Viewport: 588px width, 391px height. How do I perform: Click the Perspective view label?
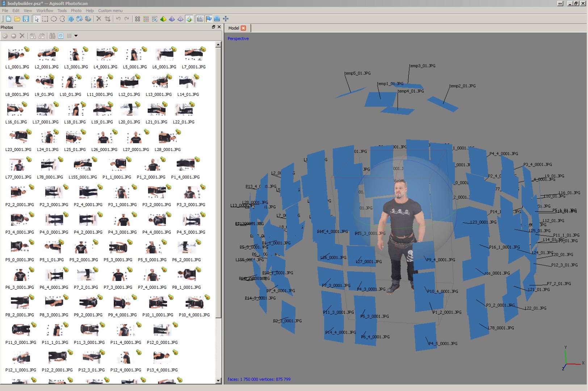(238, 39)
